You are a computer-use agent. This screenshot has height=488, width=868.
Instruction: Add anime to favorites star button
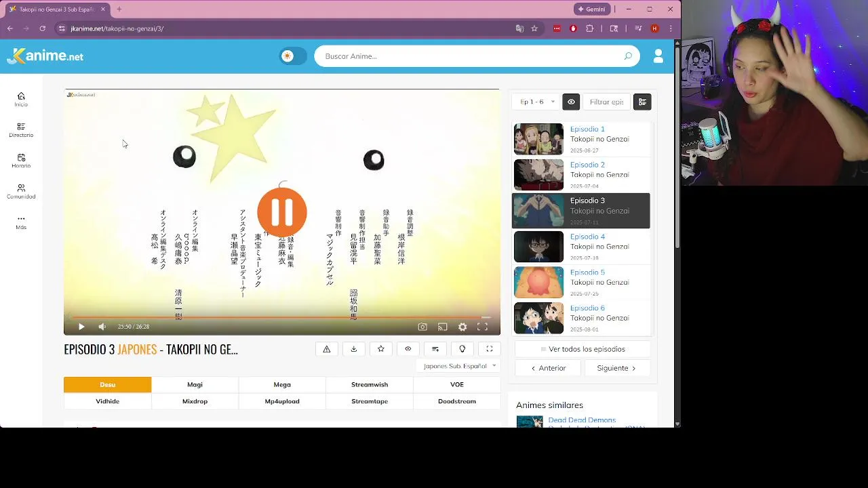click(x=381, y=349)
